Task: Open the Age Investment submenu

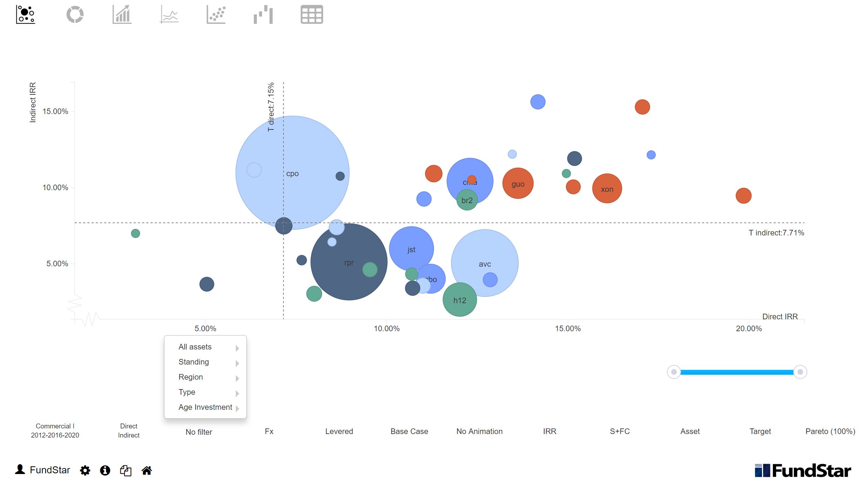Action: coord(205,407)
